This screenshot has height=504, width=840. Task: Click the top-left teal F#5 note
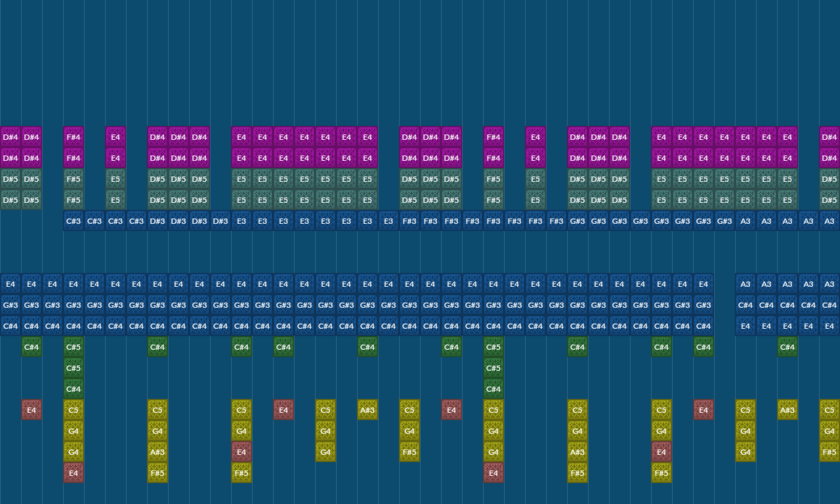(x=73, y=179)
